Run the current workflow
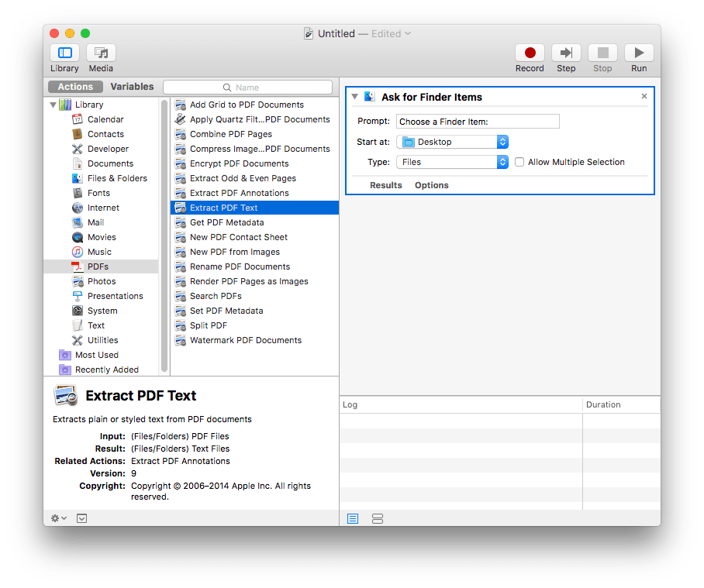 (x=638, y=54)
